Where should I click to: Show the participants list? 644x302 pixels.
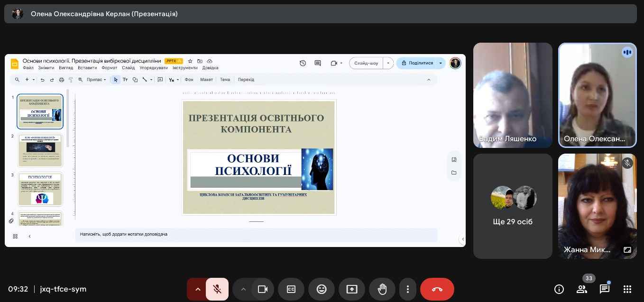point(581,289)
